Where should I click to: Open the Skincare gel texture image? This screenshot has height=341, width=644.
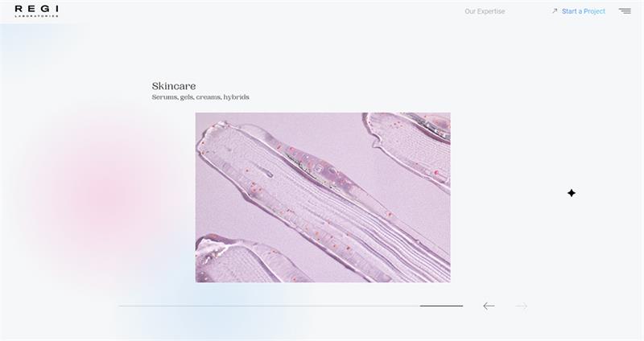pyautogui.click(x=323, y=197)
